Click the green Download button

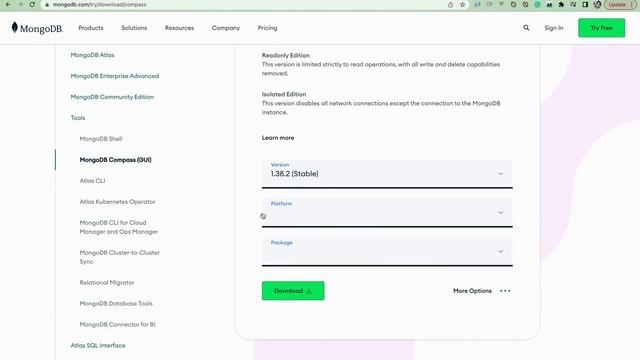(293, 291)
